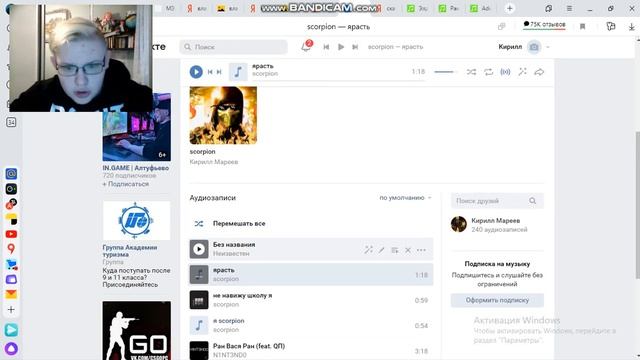Screen dimensions: 640x360
Task: Delete the Без названия track
Action: pos(408,250)
